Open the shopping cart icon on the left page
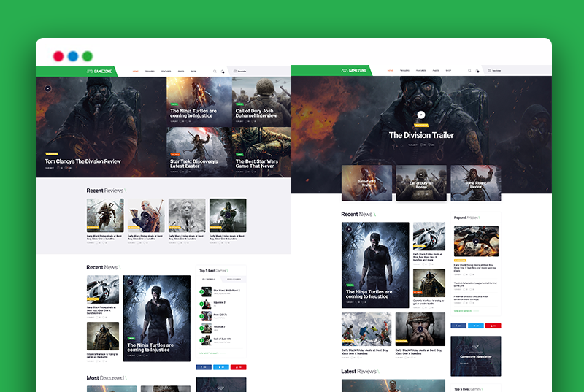Image resolution: width=584 pixels, height=392 pixels. pyautogui.click(x=223, y=71)
